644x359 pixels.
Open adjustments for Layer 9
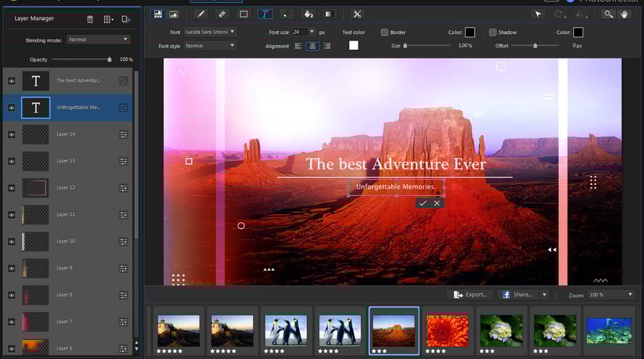click(123, 268)
